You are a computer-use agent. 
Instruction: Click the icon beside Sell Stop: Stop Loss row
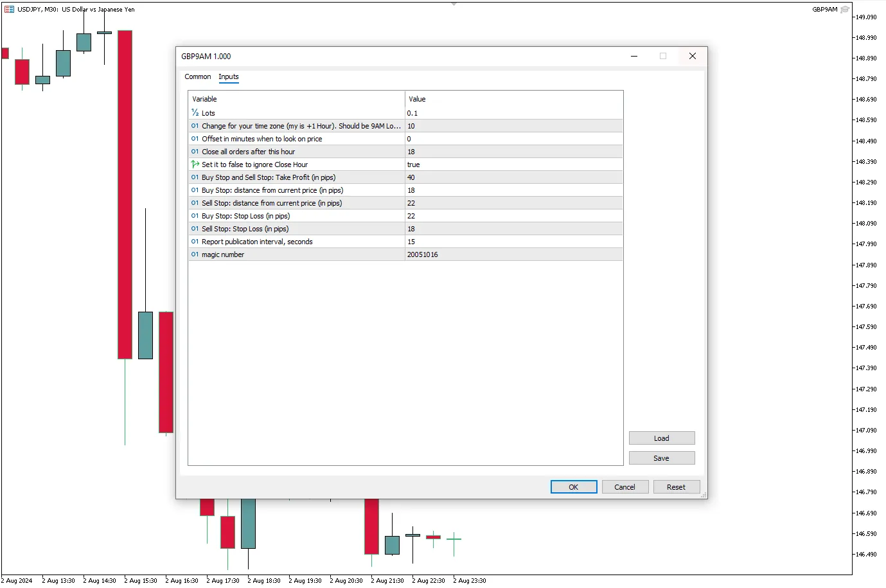pyautogui.click(x=195, y=229)
